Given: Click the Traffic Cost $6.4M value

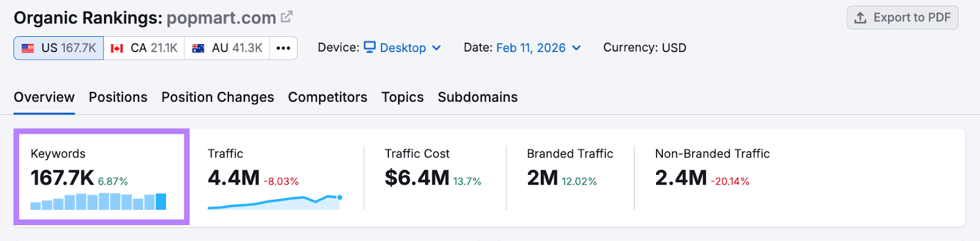Looking at the screenshot, I should coord(417,178).
